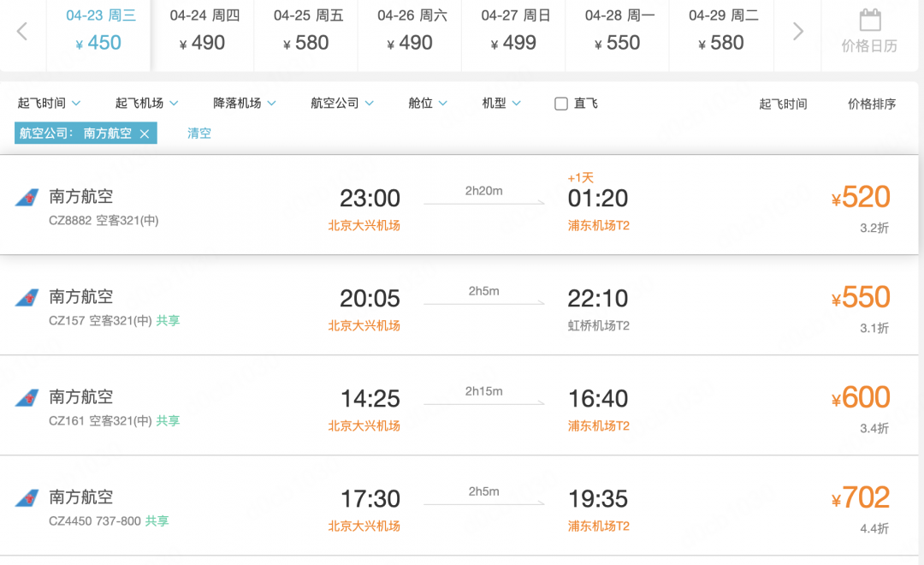Expand the departure airport (起飞机场) dropdown
The image size is (924, 565).
(x=147, y=104)
